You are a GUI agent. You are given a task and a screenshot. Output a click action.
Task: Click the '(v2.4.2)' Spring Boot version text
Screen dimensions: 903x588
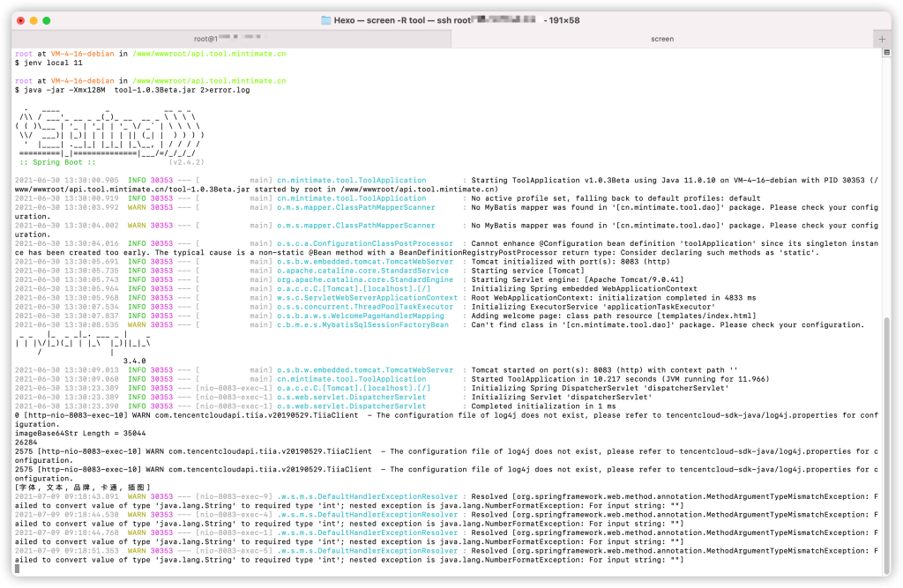coord(186,162)
